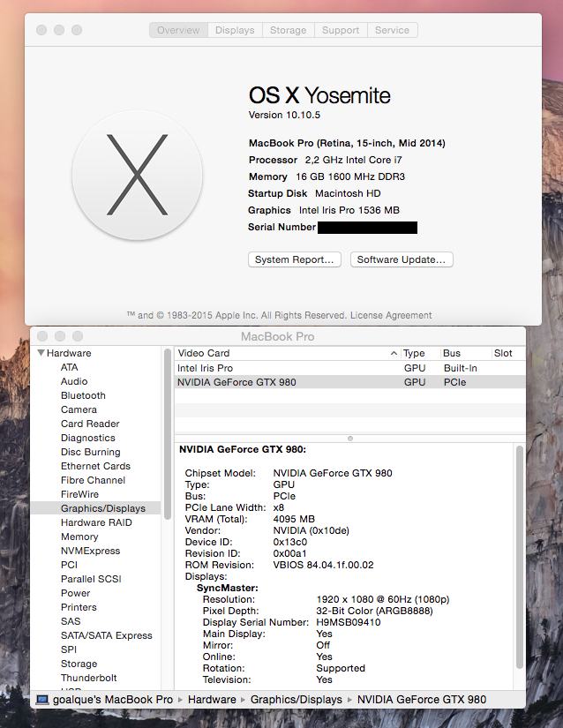Open the Displays tab
The height and width of the screenshot is (728, 563).
235,30
